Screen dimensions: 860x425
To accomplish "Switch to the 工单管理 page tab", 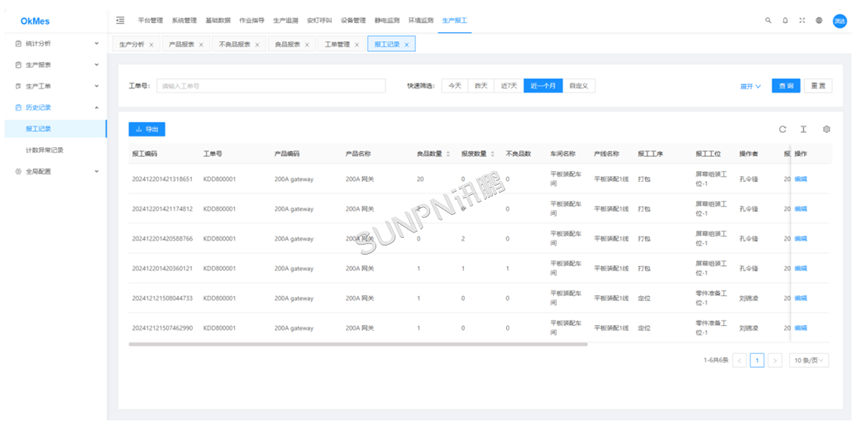I will (x=337, y=45).
